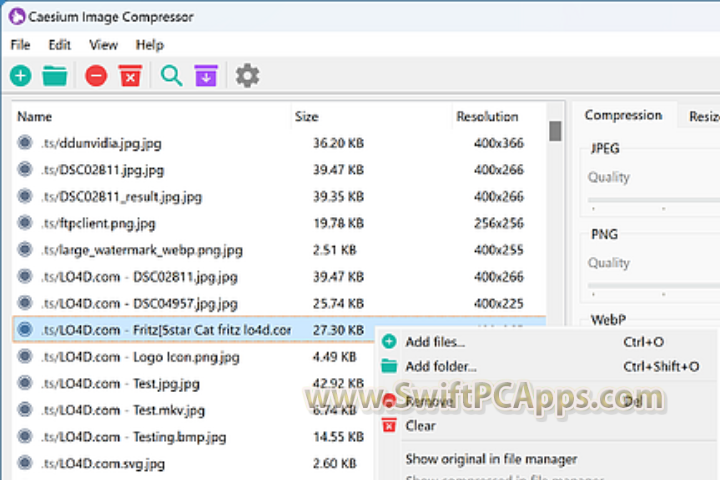
Task: Adjust the PNG Quality slider
Action: point(654,285)
